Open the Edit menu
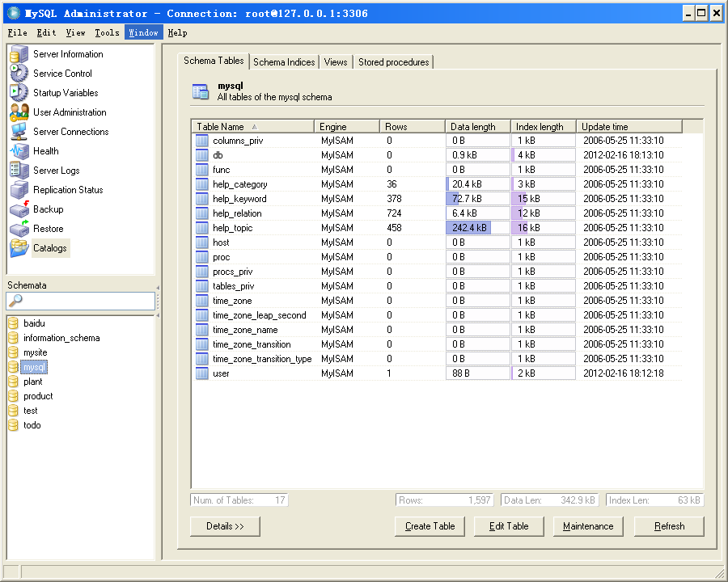Screen dimensions: 728x582 (46, 32)
